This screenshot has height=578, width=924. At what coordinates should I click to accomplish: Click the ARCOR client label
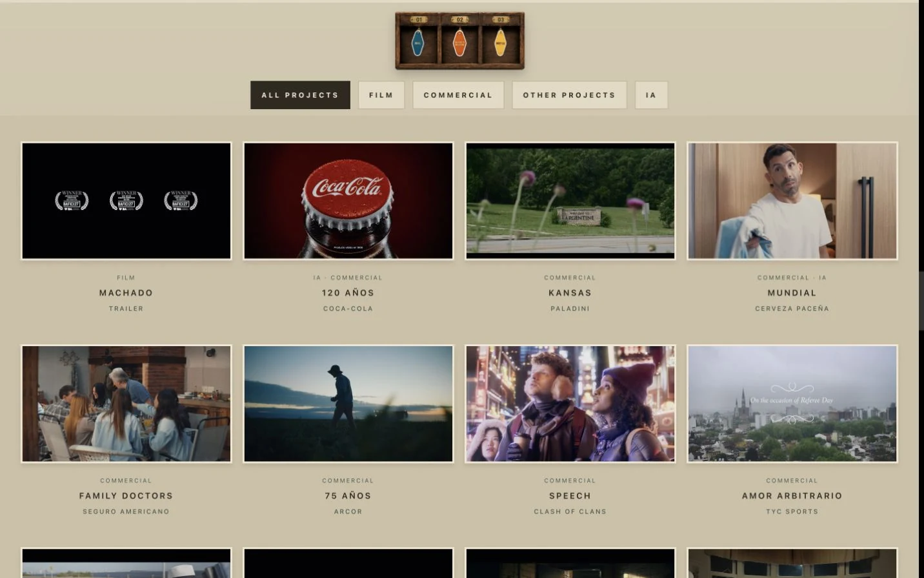tap(348, 511)
